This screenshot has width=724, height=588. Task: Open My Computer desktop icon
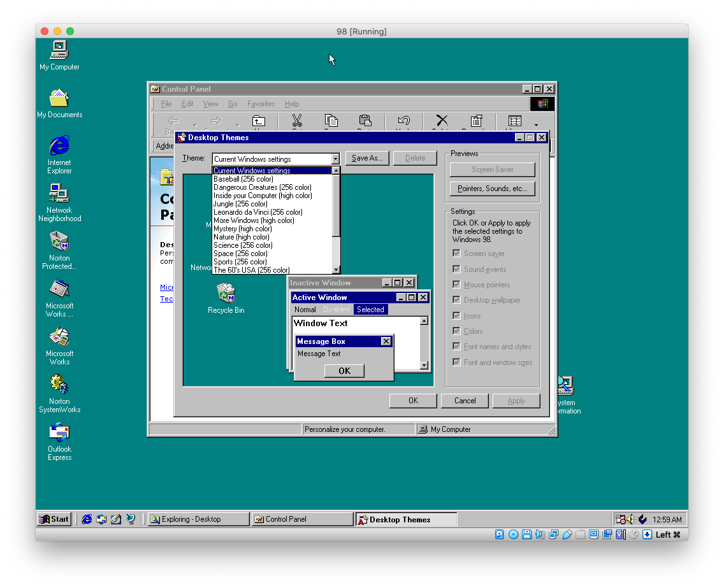[59, 55]
